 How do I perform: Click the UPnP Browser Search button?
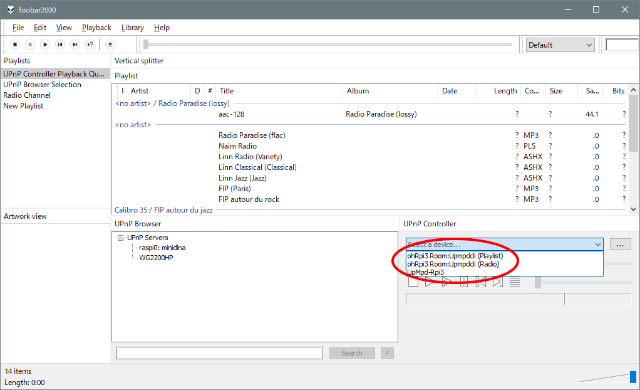point(352,353)
